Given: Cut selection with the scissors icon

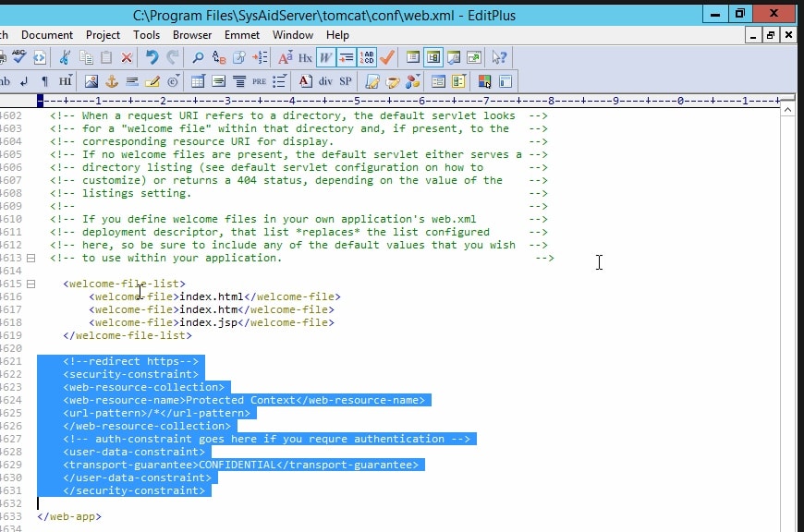Looking at the screenshot, I should tap(64, 57).
